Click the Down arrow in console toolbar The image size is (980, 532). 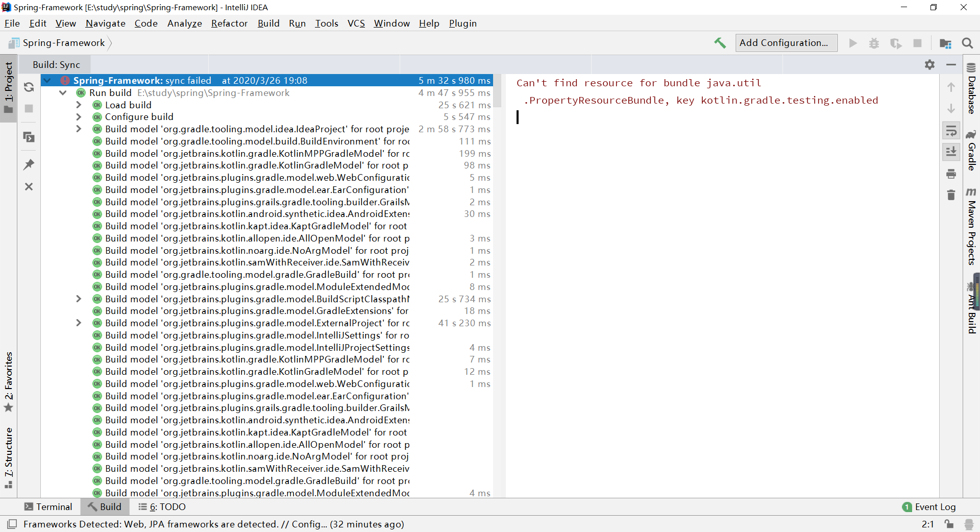point(951,109)
